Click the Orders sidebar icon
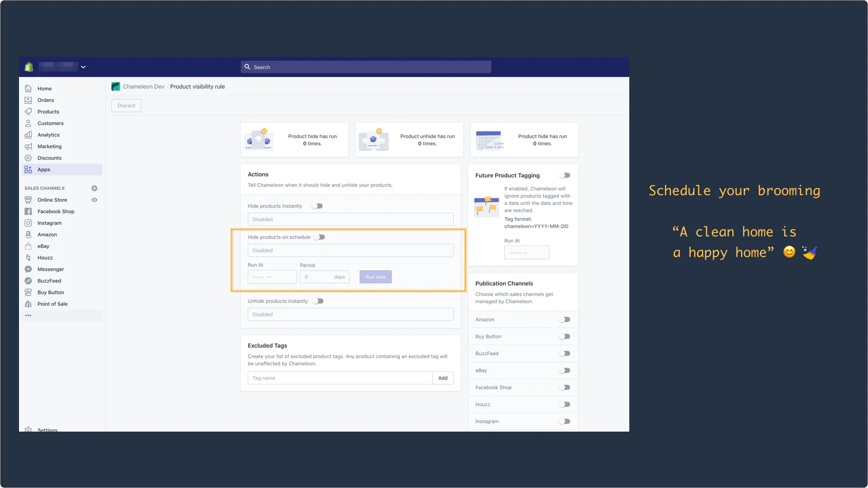 tap(28, 100)
